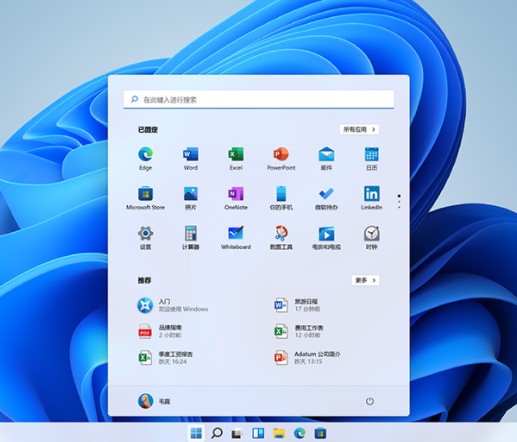Screen dimensions: 517x442
Task: Open Microsoft Store pinned app
Action: point(145,198)
